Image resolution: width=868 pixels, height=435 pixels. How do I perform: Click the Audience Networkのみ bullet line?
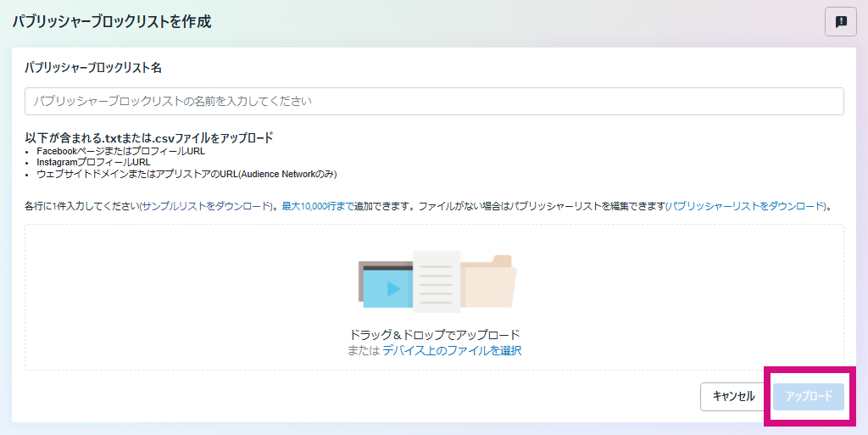coord(186,174)
